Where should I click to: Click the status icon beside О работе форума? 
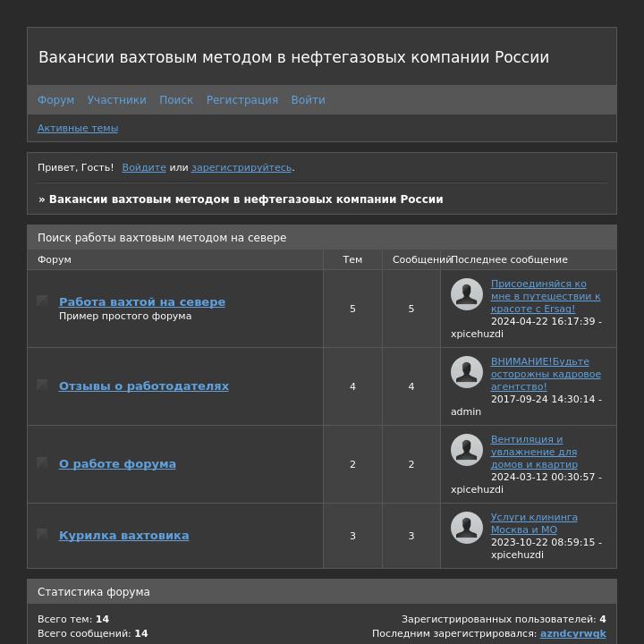pyautogui.click(x=42, y=462)
